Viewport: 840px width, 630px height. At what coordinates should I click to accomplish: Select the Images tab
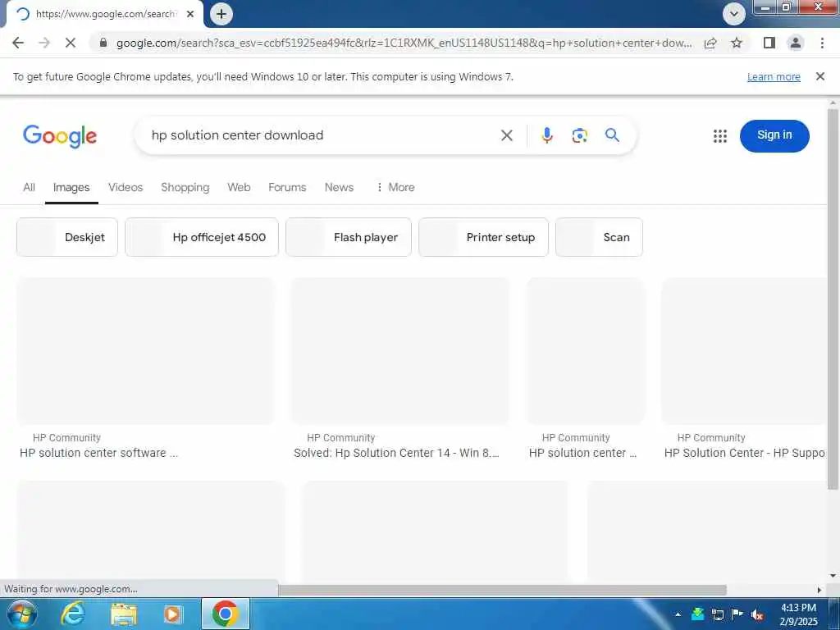(x=71, y=188)
